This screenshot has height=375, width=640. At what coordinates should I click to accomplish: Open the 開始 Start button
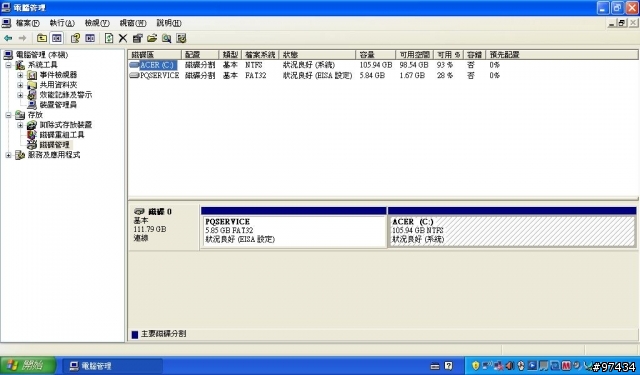click(x=27, y=365)
